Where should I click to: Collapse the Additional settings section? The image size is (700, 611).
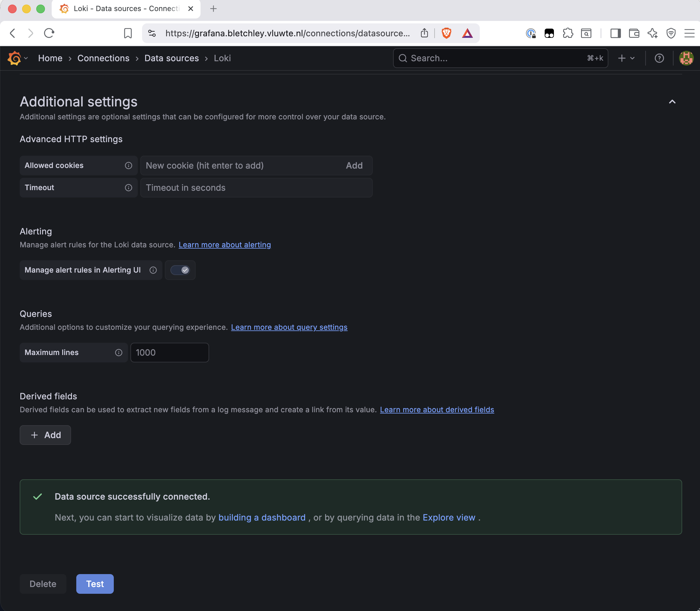672,102
